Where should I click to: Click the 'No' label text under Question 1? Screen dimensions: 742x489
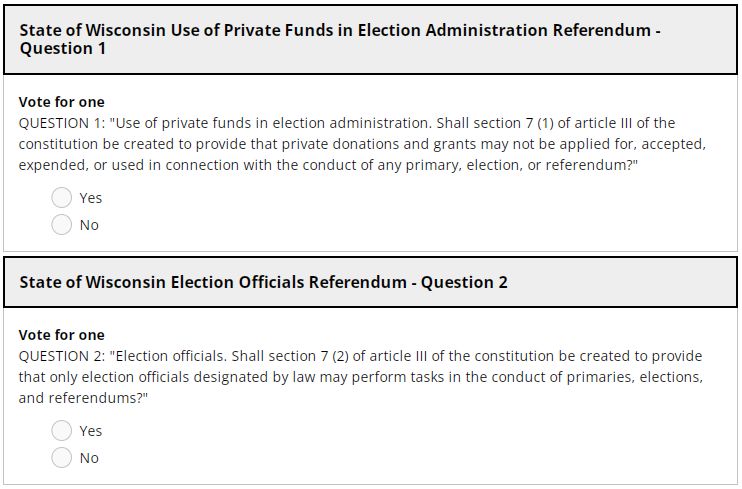tap(89, 225)
